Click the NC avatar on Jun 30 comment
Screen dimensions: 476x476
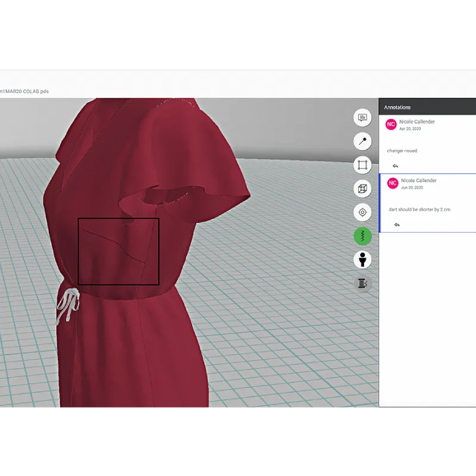pyautogui.click(x=393, y=183)
